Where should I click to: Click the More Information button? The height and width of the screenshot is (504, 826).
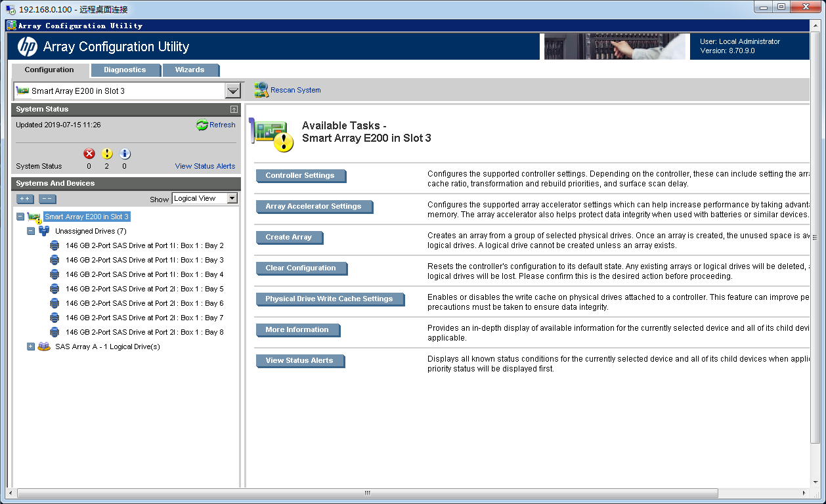pos(298,330)
